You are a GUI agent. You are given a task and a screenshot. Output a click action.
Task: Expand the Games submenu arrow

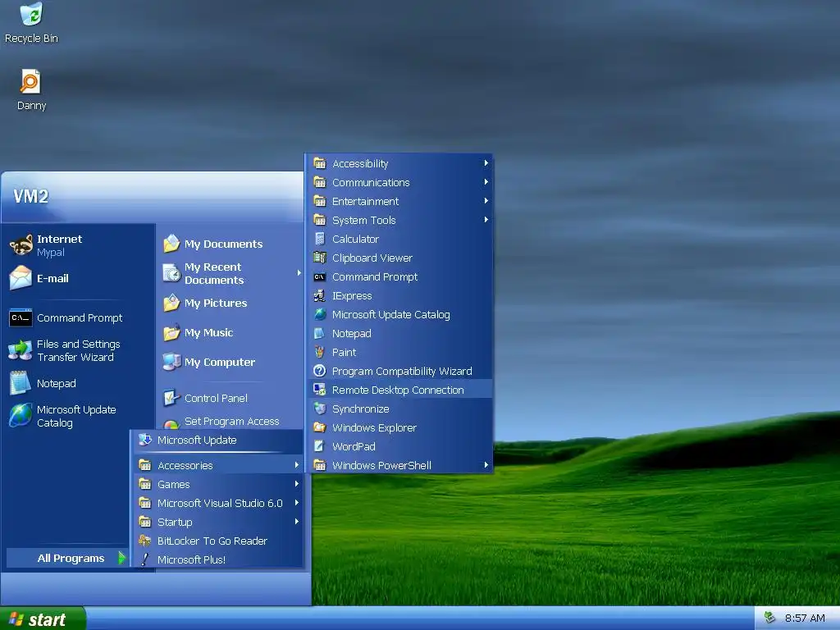pos(297,484)
